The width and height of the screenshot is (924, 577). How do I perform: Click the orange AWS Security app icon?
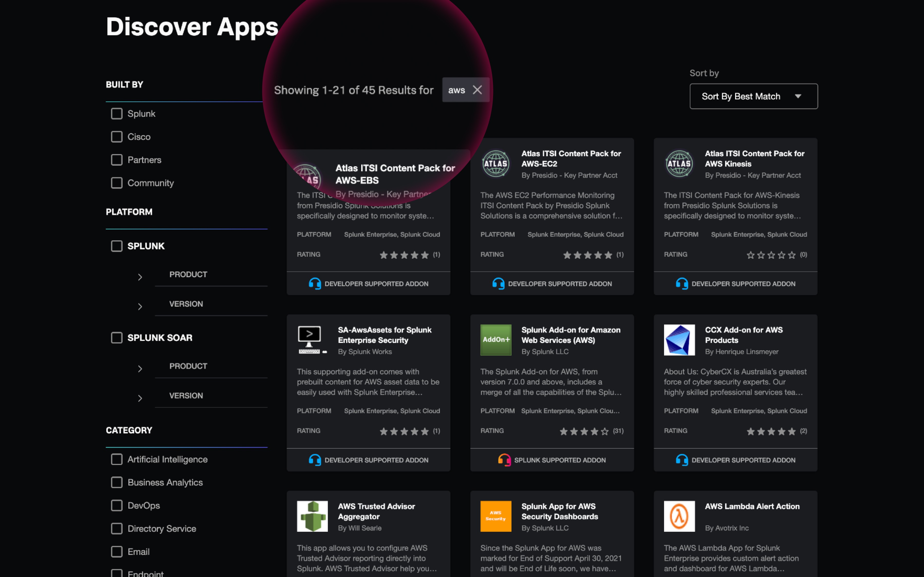496,516
